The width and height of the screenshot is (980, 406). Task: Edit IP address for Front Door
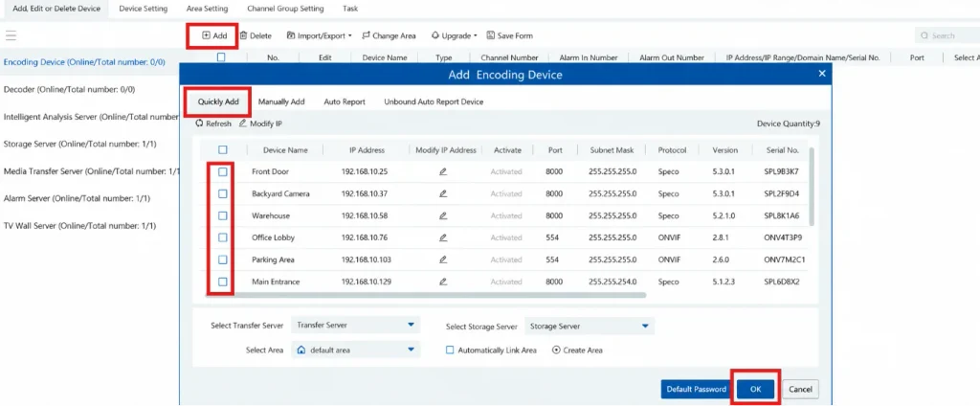coord(443,171)
